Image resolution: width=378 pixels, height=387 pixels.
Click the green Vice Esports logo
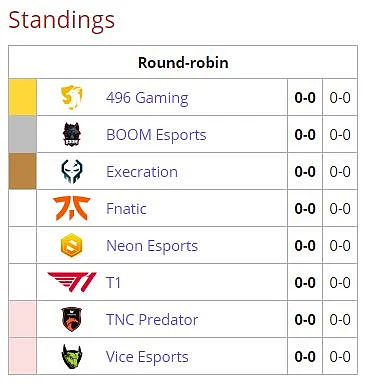[x=72, y=356]
